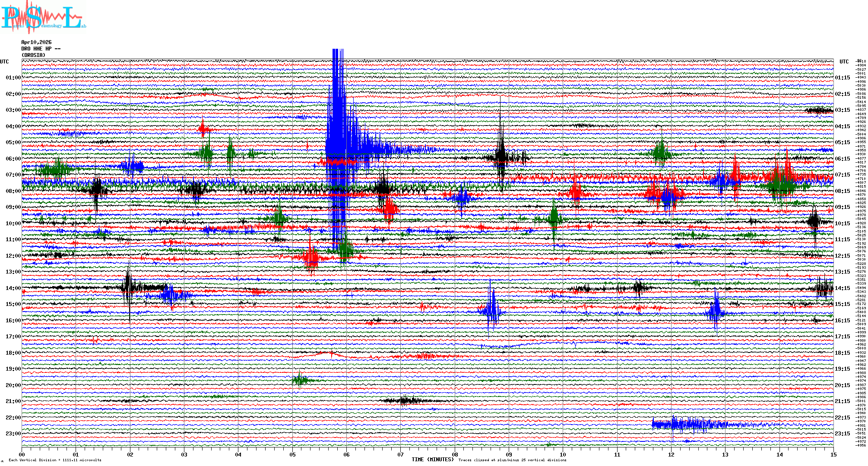The width and height of the screenshot is (868, 466).
Task: Click the Apr10,2026 date label
Action: click(x=36, y=42)
